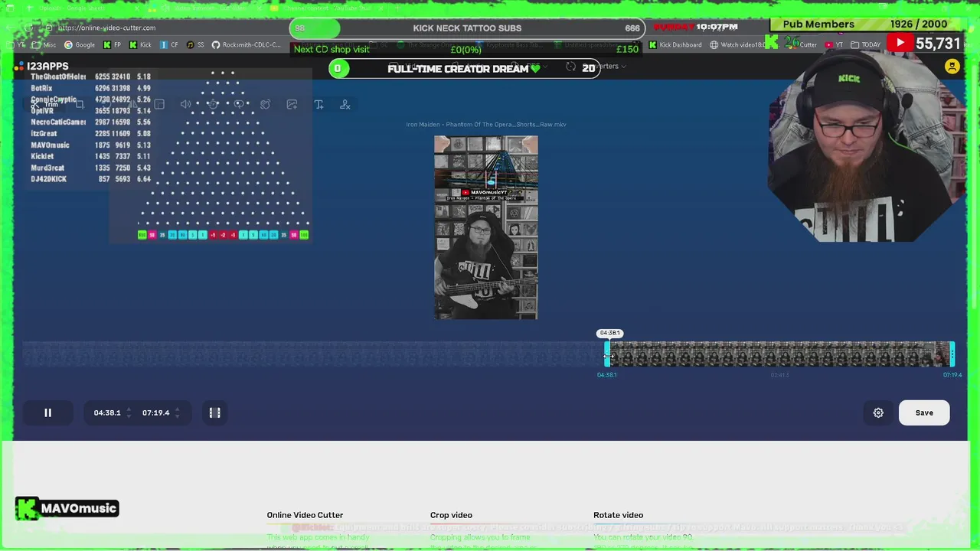Click the video preview thumbnail
The image size is (980, 551).
(486, 227)
